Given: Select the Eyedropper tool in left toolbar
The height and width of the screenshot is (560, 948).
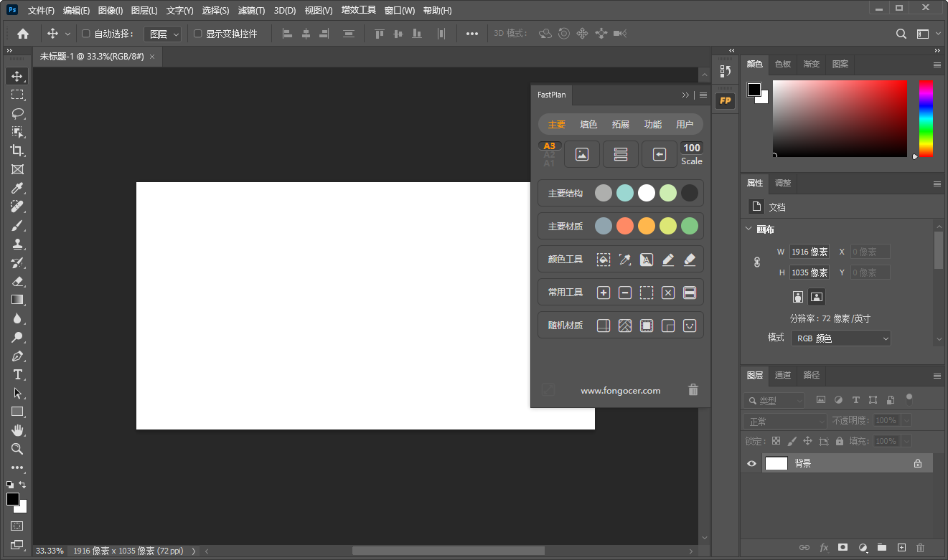Looking at the screenshot, I should (x=17, y=188).
